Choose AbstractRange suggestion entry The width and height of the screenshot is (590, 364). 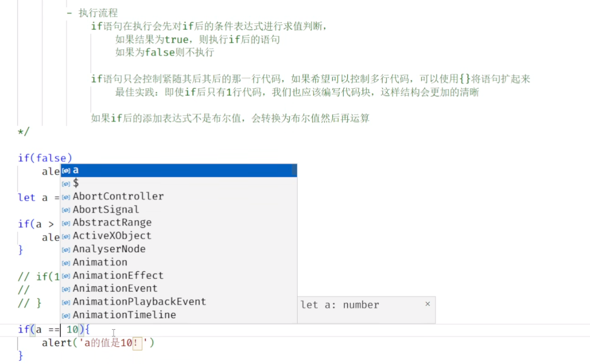point(179,223)
